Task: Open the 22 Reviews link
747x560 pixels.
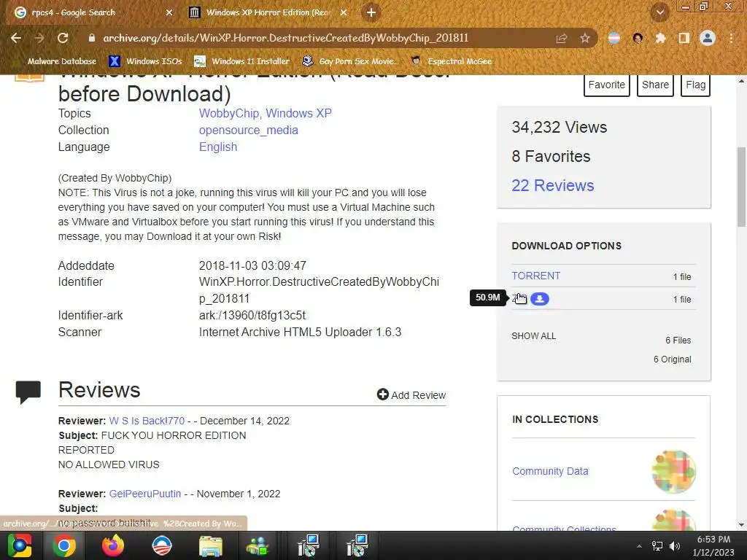Action: 553,185
